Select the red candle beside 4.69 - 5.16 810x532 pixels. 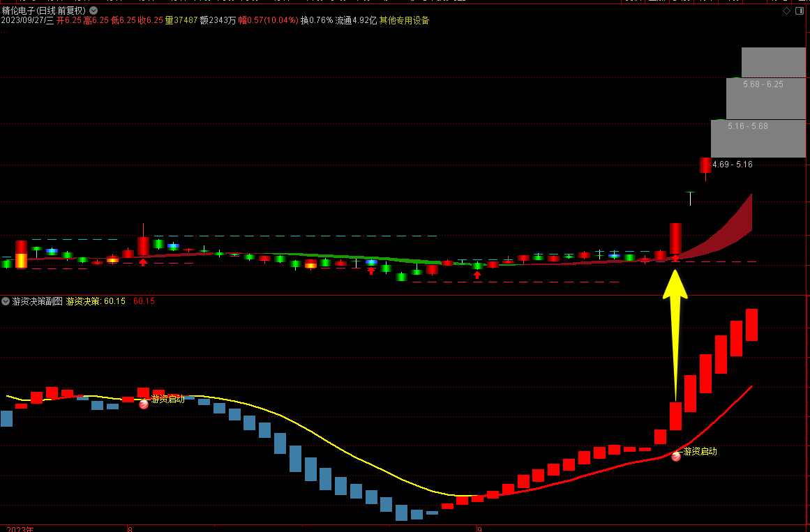coord(705,168)
